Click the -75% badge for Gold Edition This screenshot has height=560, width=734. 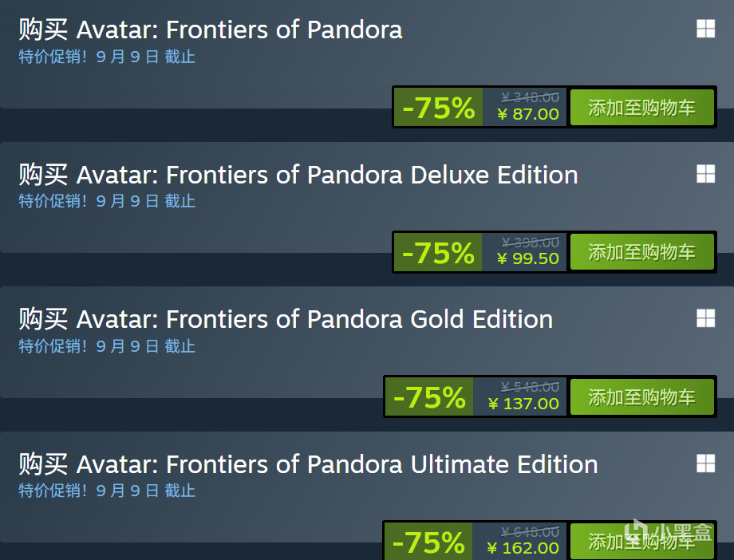coord(429,397)
